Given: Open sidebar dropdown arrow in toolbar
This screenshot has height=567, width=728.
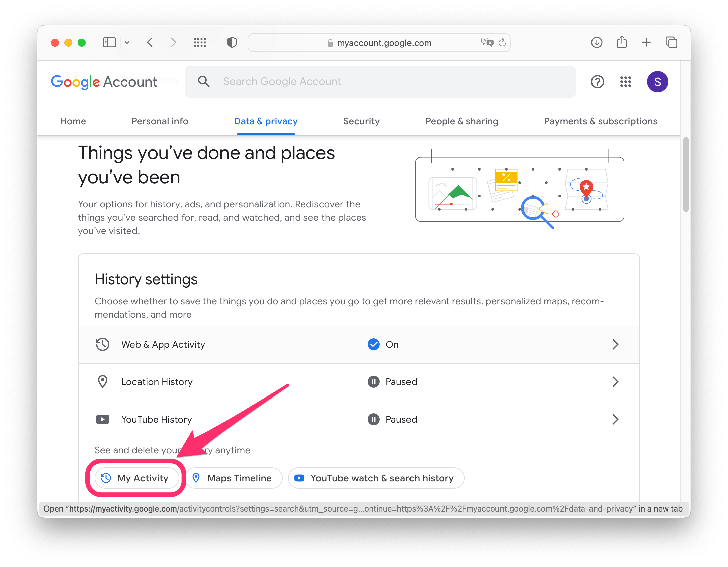Looking at the screenshot, I should click(x=127, y=43).
